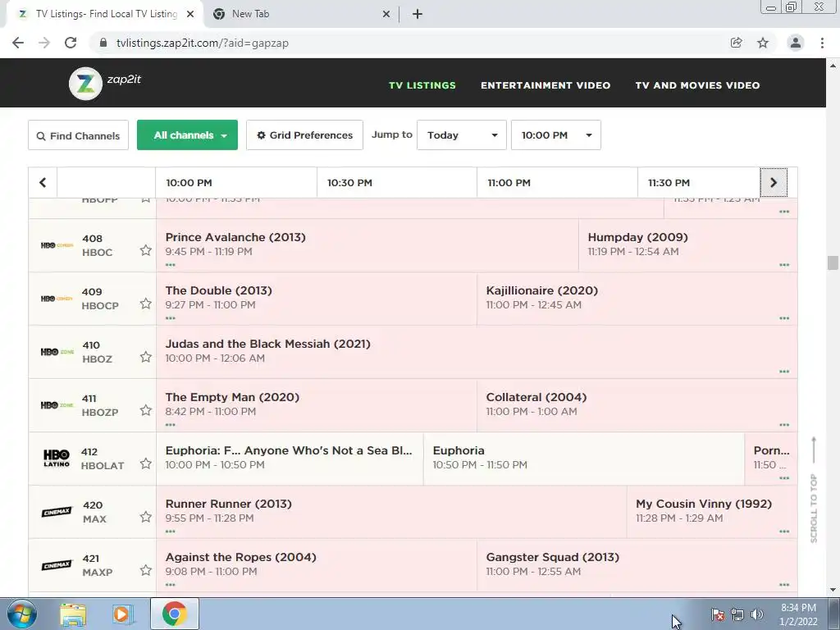Show later times with right arrow
Image resolution: width=840 pixels, height=630 pixels.
click(774, 183)
